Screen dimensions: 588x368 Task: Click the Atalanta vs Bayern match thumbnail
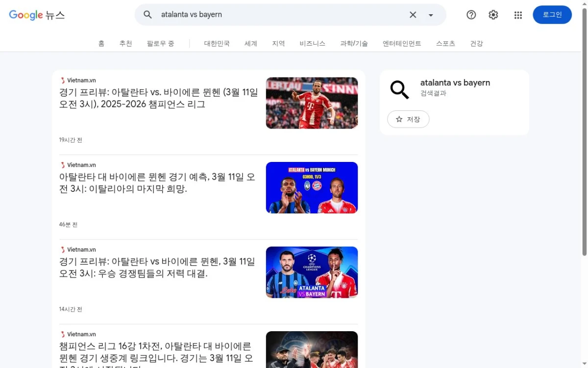click(312, 187)
